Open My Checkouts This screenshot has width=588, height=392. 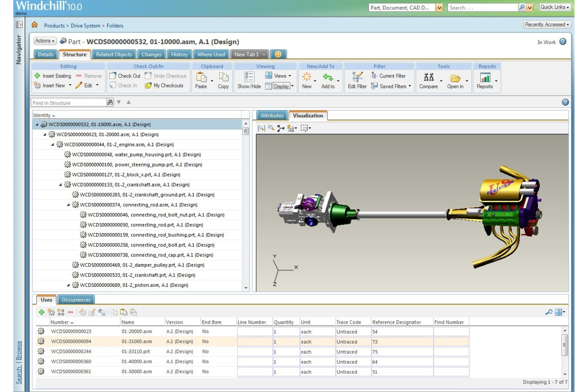164,85
